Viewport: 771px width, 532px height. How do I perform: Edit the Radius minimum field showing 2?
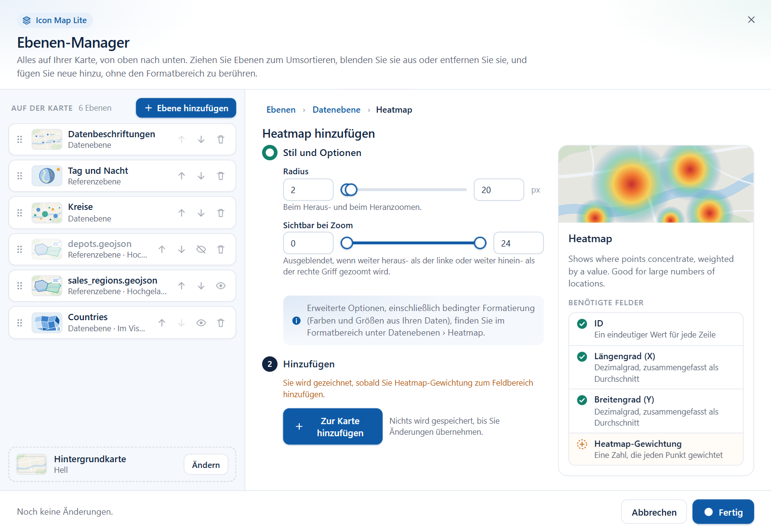[x=308, y=190]
